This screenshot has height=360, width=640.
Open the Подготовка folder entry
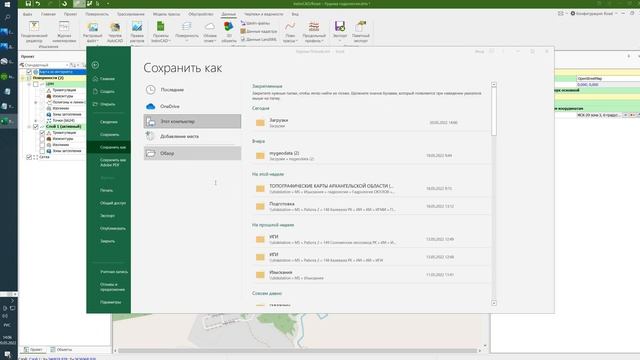[x=371, y=206]
